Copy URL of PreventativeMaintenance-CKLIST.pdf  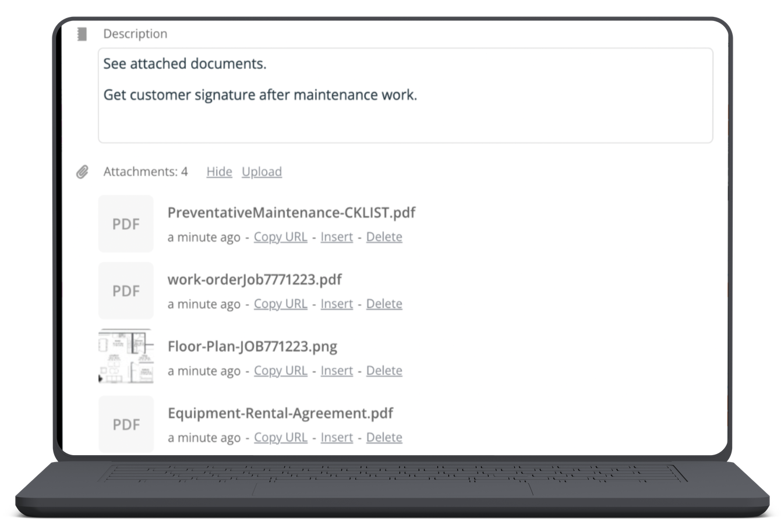[x=280, y=237]
